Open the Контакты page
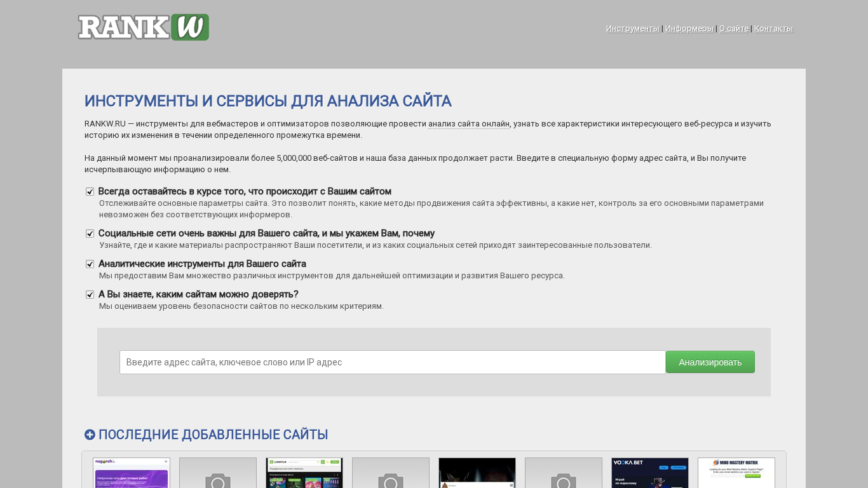The width and height of the screenshot is (868, 488). click(x=773, y=29)
